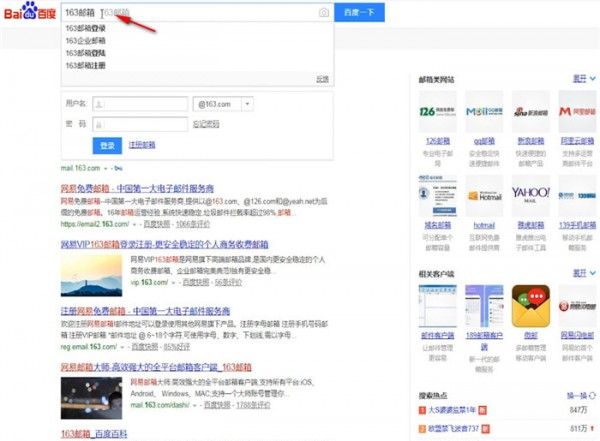Image resolution: width=600 pixels, height=441 pixels.
Task: Click the Aliyun mail M logo
Action: pos(577,111)
